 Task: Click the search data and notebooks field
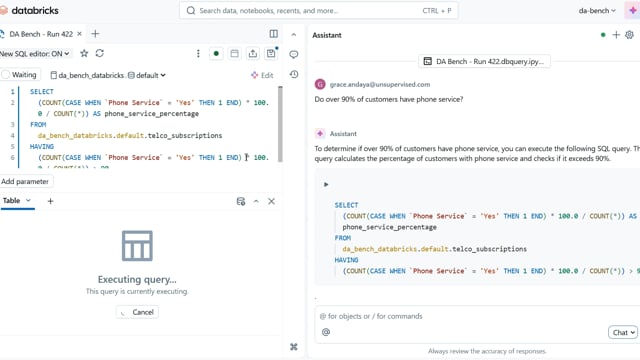[318, 11]
